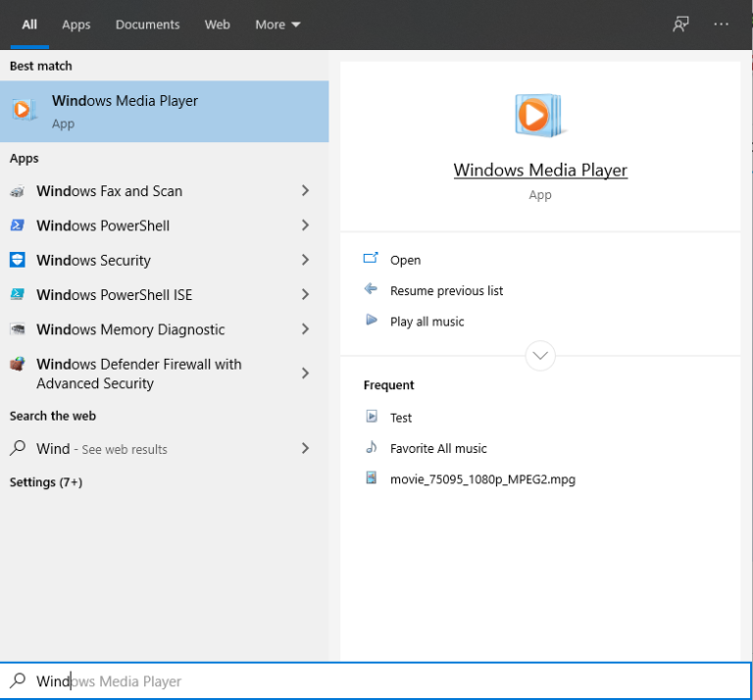Screen dimensions: 753x700
Task: Select the Web search tab
Action: pos(217,25)
